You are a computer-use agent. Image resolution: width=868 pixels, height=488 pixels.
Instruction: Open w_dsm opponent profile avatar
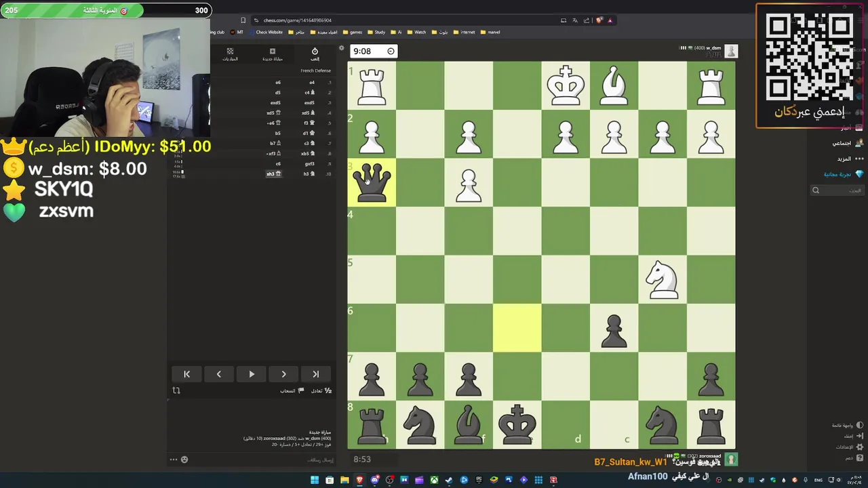click(731, 52)
